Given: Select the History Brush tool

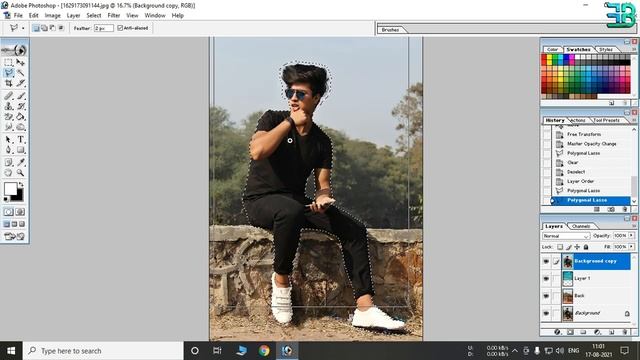Looking at the screenshot, I should [20, 106].
